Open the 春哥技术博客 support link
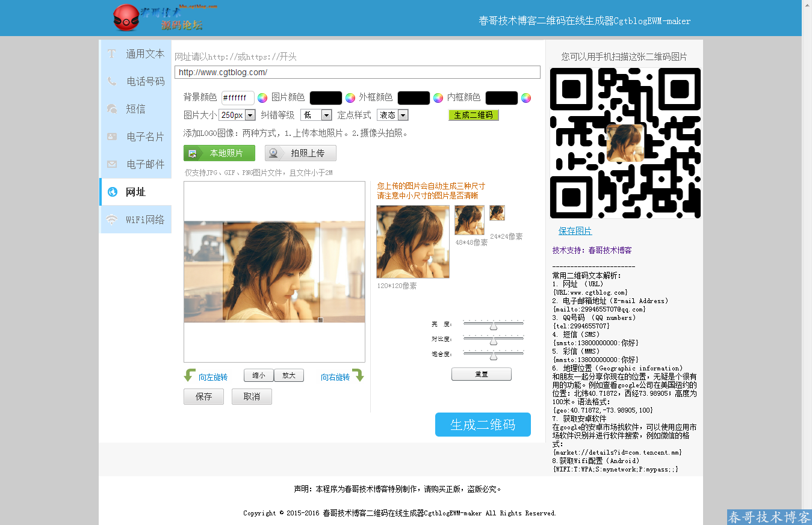Image resolution: width=812 pixels, height=525 pixels. click(610, 250)
